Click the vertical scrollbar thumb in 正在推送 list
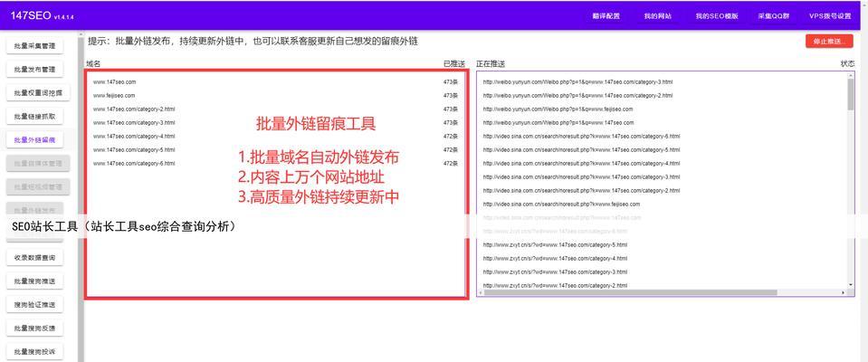Viewport: 868px width, 362px height. [850, 94]
